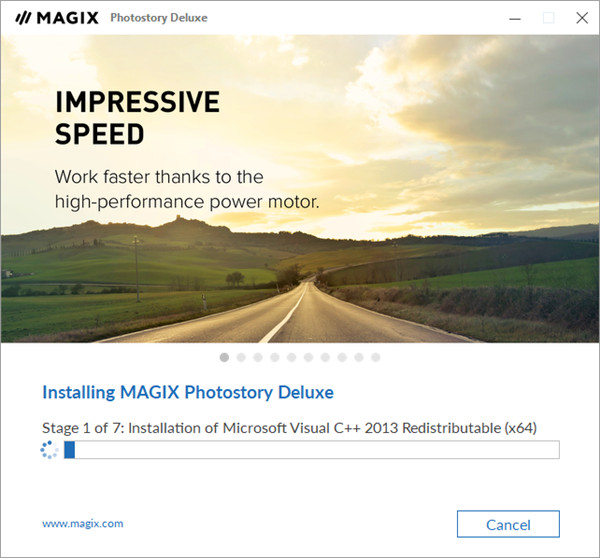Jump to the fourth slideshow dot
Viewport: 600px width, 558px height.
pos(275,357)
